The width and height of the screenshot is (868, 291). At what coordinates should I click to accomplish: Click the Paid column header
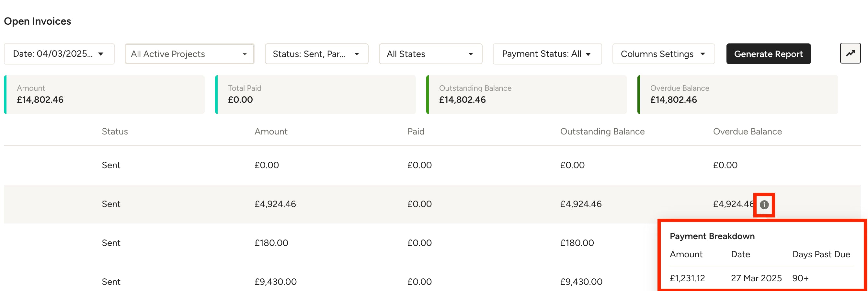(x=416, y=132)
